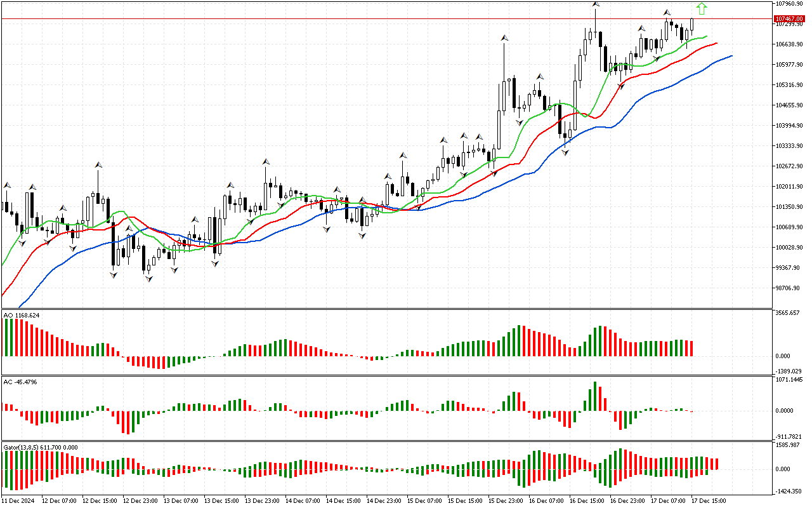The image size is (812, 508).
Task: Click the 16 Dec 23:00 time label
Action: (x=627, y=501)
